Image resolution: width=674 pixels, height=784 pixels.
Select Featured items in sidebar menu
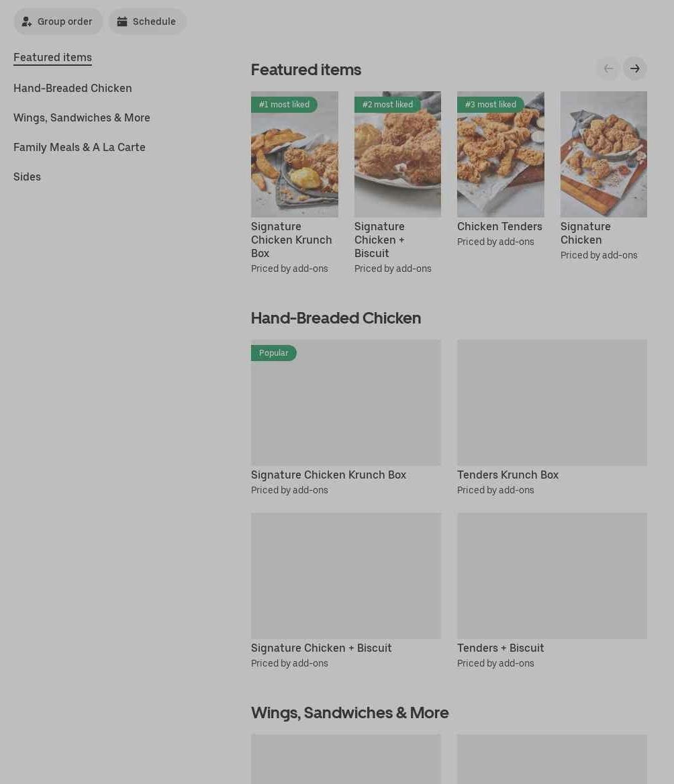(x=52, y=58)
